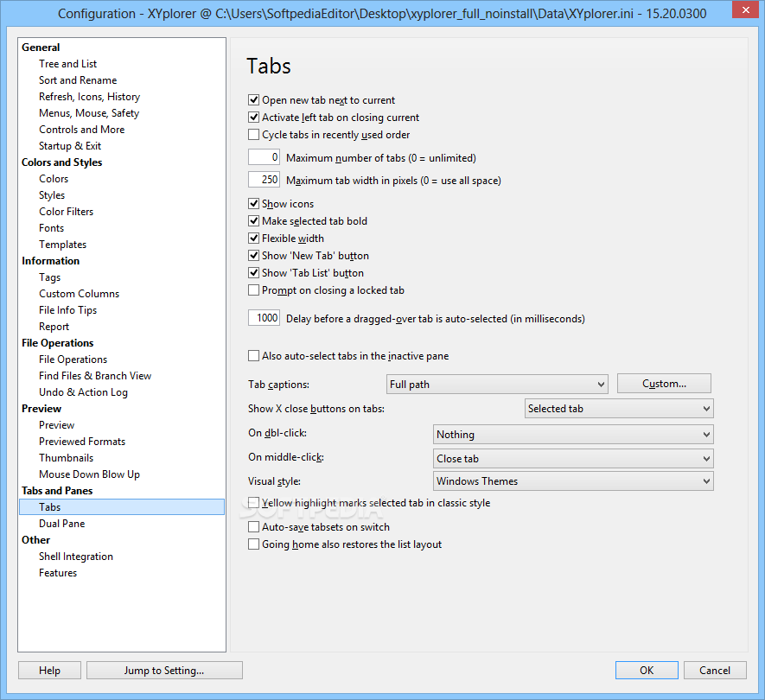Viewport: 765px width, 700px height.
Task: Select 'Shell Integration' category
Action: [76, 557]
